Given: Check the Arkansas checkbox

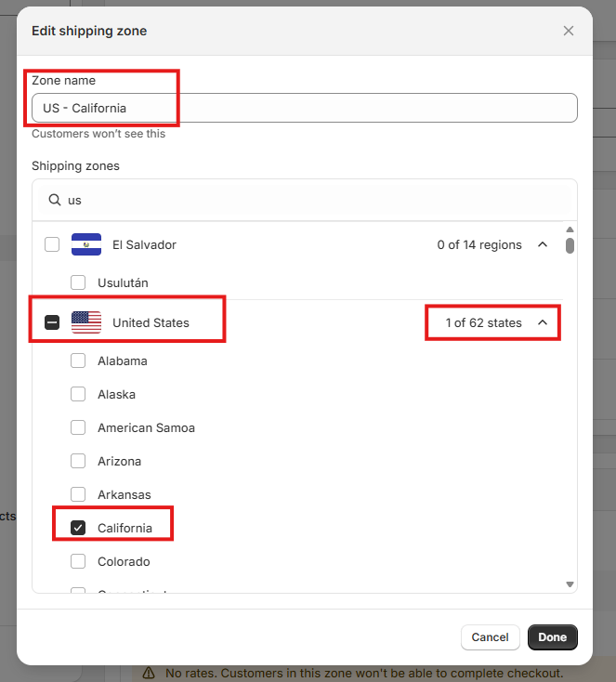Looking at the screenshot, I should point(79,494).
